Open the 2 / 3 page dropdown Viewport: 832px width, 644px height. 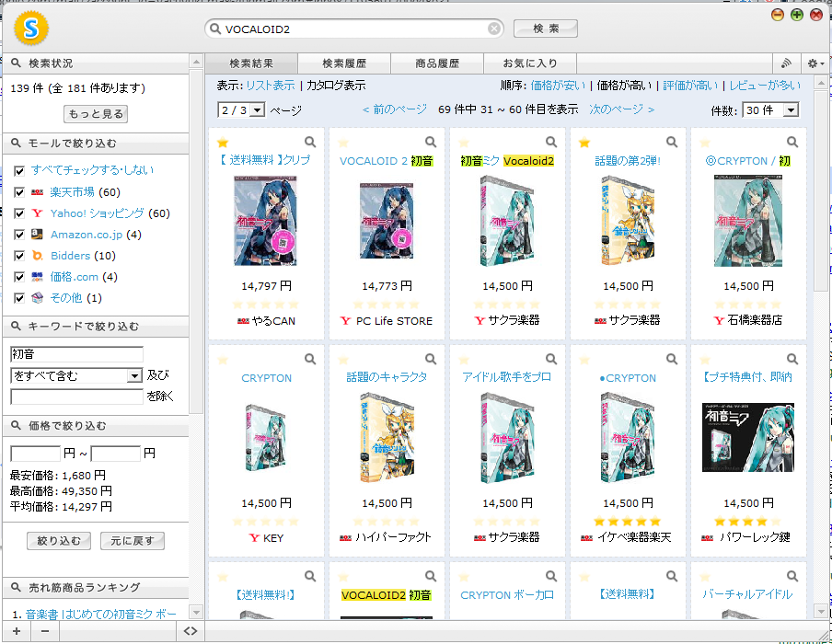[x=241, y=110]
